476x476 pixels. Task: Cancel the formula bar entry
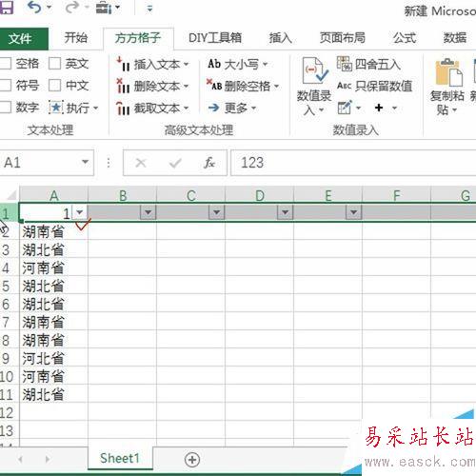point(141,163)
